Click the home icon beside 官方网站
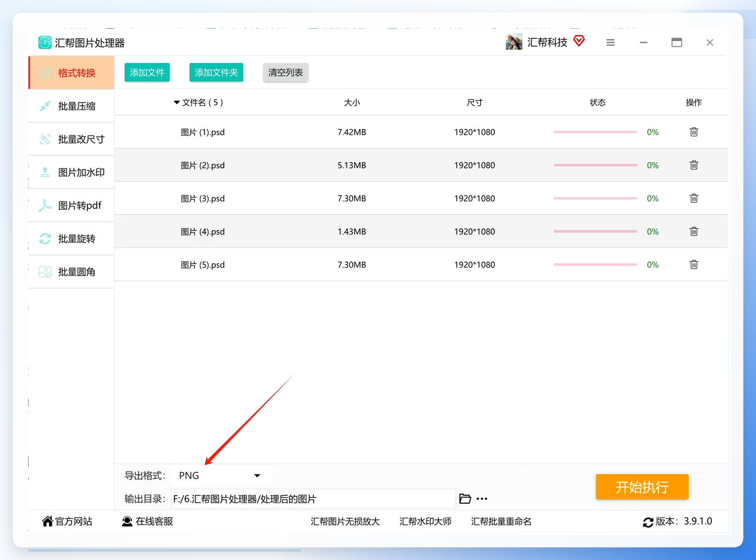Image resolution: width=756 pixels, height=560 pixels. tap(47, 521)
